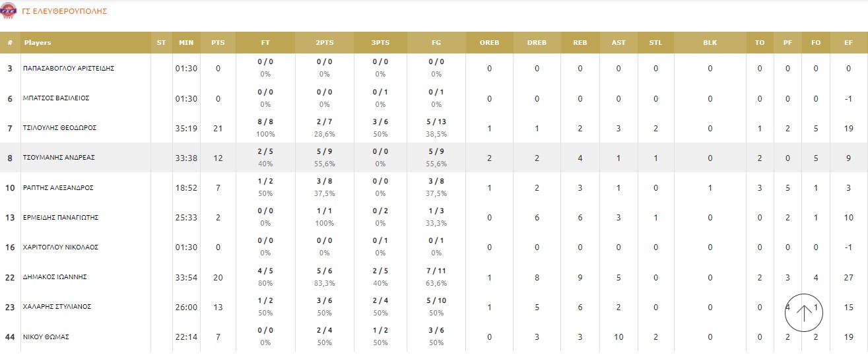This screenshot has width=868, height=357.
Task: Open the ΓΣ ΕΛΕΥΘΕΡΟΥΠΟΛΗΣ team link
Action: (65, 11)
